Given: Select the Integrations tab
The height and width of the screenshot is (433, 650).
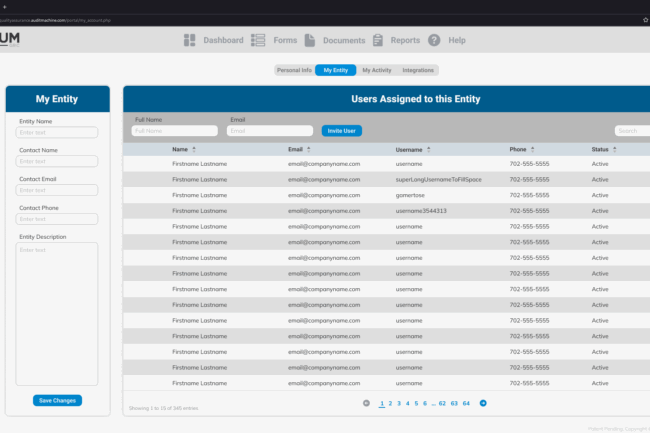Looking at the screenshot, I should click(418, 70).
